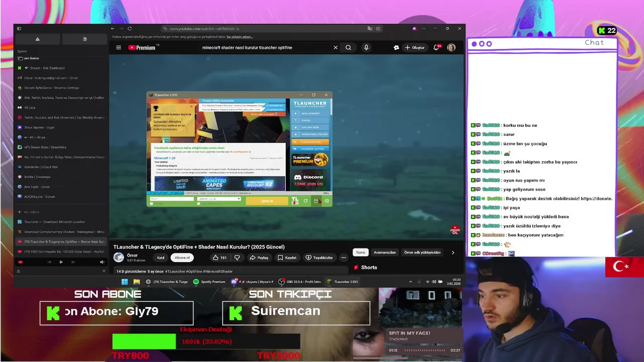Open YouTube notifications bell
644x362 pixels.
(436, 48)
